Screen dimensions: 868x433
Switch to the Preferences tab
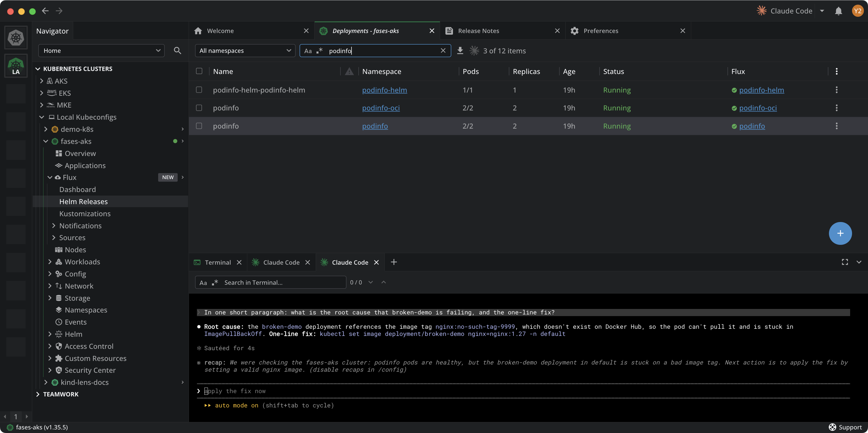pos(628,31)
